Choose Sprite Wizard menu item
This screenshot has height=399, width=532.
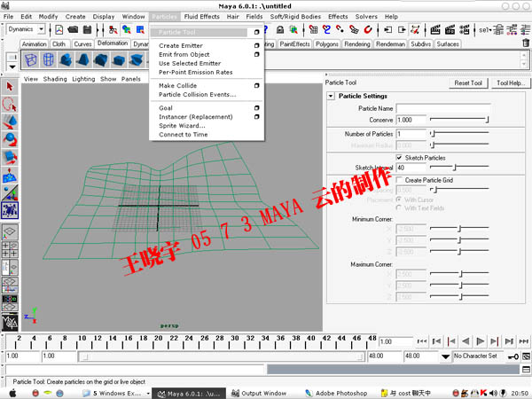182,126
